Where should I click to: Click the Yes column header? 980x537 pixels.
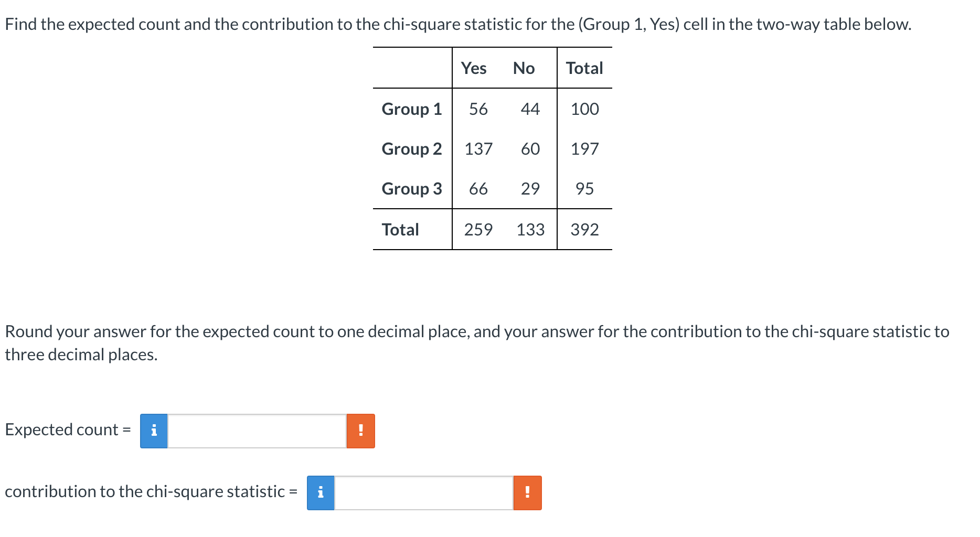tap(474, 68)
